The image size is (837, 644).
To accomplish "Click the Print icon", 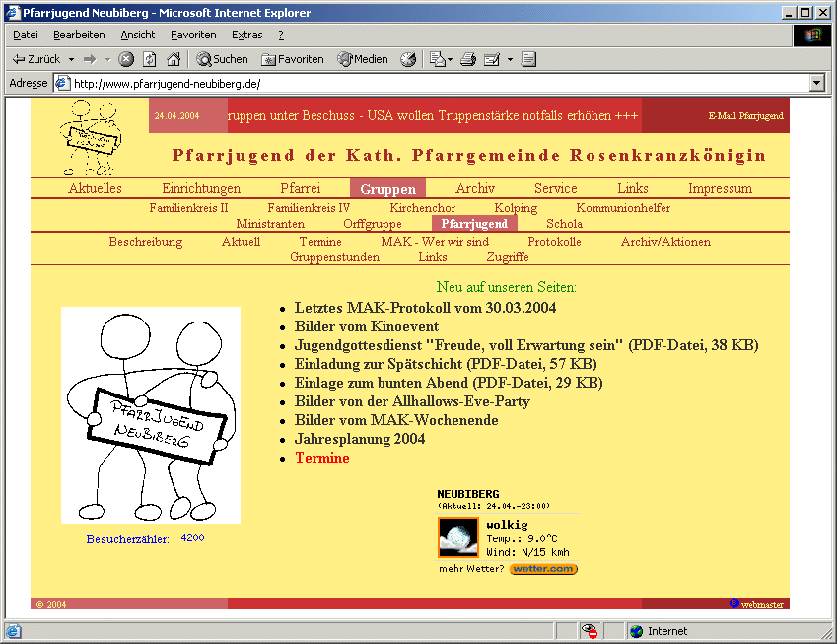I will click(x=468, y=59).
